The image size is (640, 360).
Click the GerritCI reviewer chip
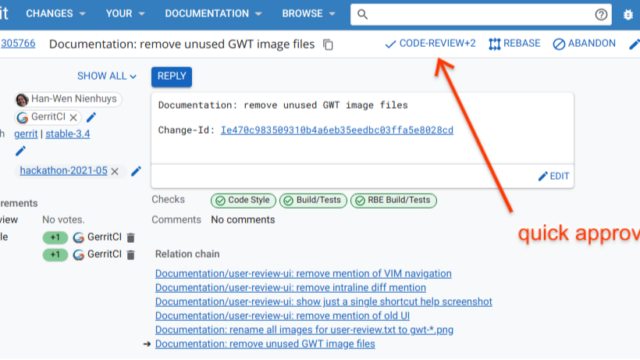pyautogui.click(x=48, y=117)
